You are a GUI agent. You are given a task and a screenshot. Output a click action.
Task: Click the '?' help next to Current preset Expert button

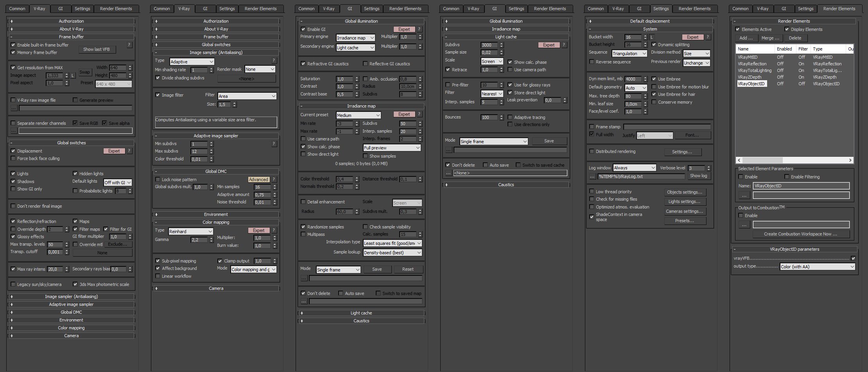click(x=419, y=114)
